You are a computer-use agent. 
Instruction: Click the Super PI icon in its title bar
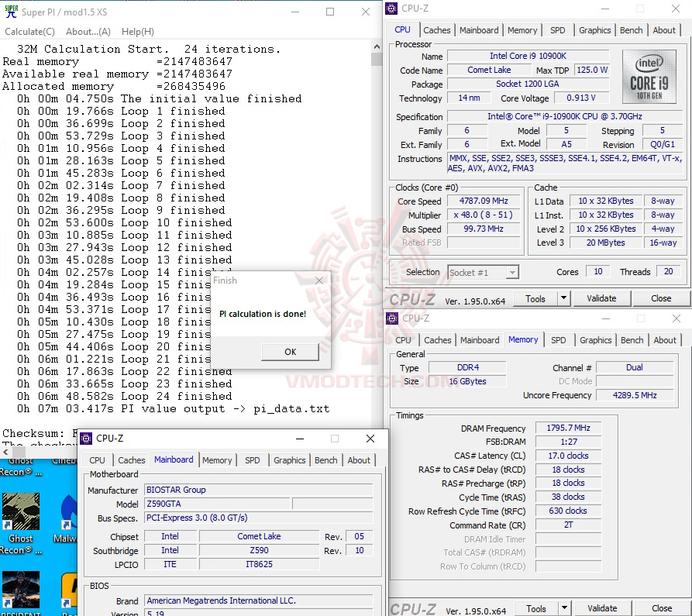(x=10, y=12)
